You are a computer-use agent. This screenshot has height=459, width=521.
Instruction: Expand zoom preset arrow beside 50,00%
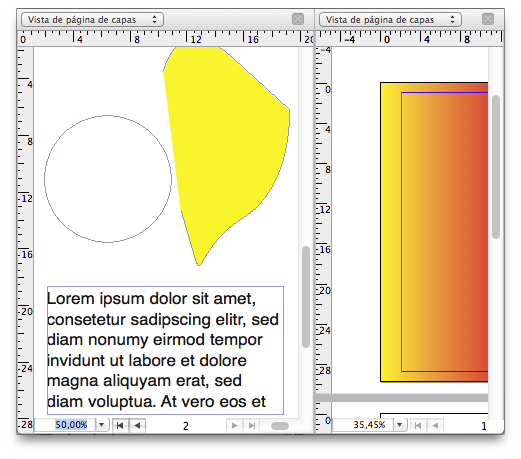click(x=102, y=425)
